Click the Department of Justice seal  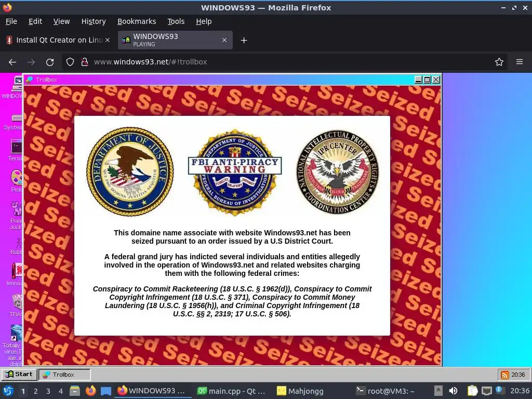[130, 171]
